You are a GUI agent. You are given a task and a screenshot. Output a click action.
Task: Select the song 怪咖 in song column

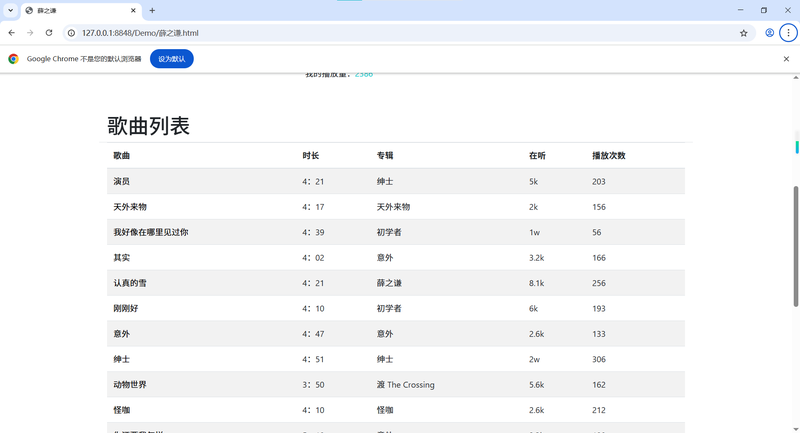pyautogui.click(x=121, y=410)
